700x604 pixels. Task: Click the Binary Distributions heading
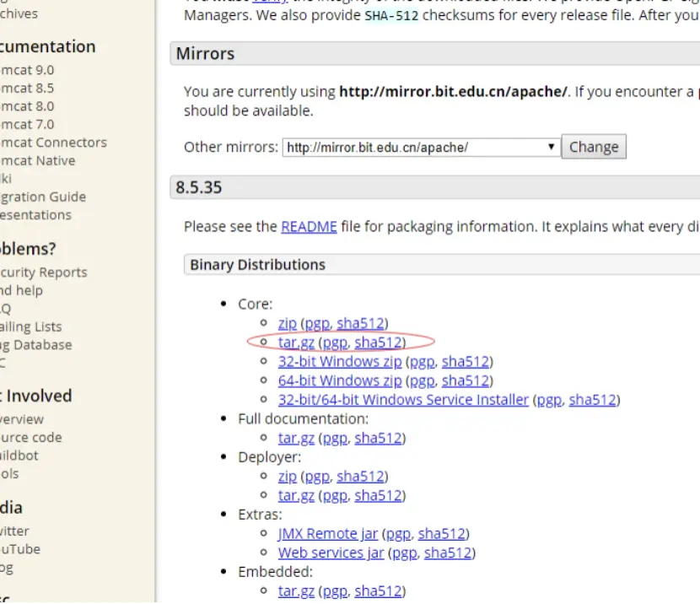click(257, 265)
